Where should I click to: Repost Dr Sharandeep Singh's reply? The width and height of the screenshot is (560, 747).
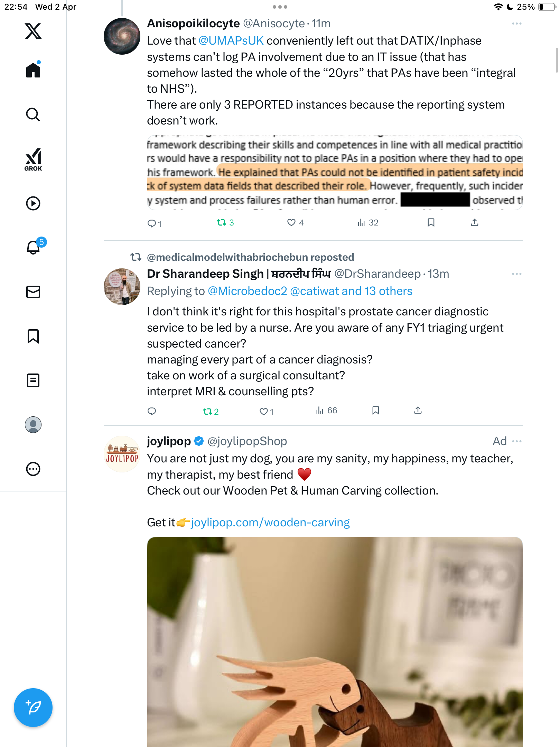tap(211, 411)
